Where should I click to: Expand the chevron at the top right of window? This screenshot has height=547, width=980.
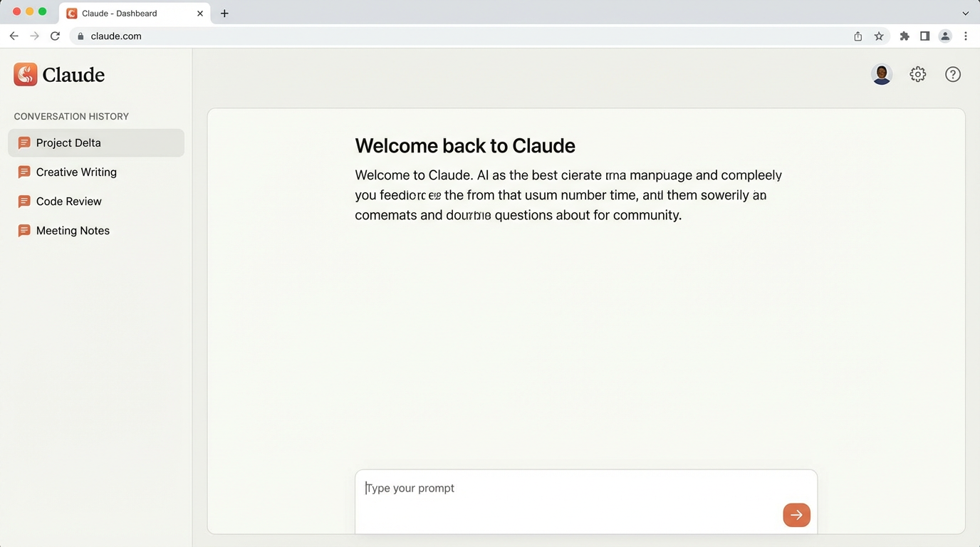pyautogui.click(x=965, y=13)
